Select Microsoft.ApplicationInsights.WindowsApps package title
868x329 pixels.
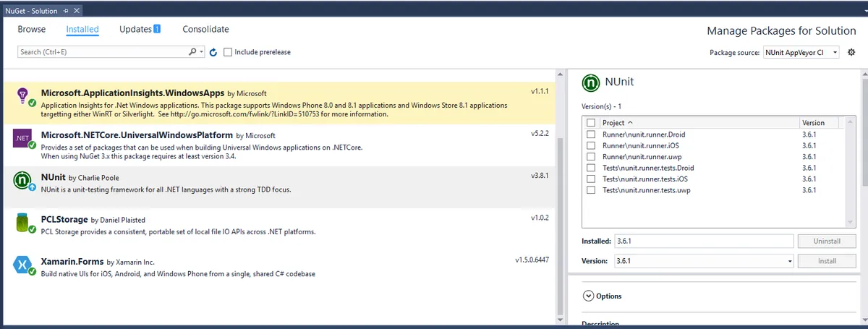[x=132, y=93]
